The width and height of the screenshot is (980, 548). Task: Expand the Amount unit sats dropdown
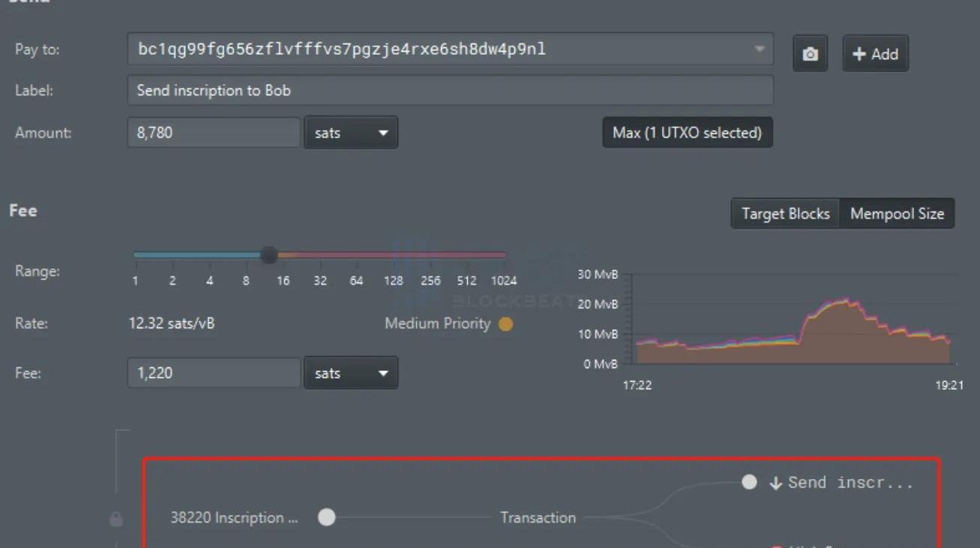[350, 133]
